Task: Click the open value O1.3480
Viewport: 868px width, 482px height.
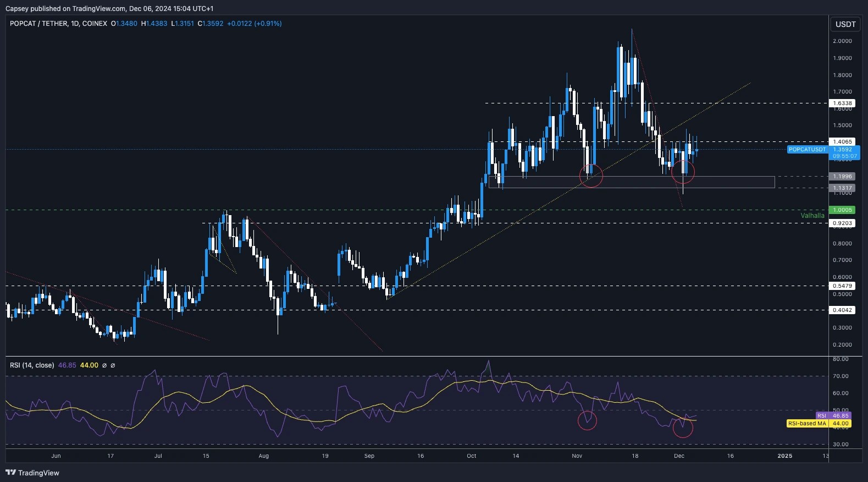Action: point(124,24)
